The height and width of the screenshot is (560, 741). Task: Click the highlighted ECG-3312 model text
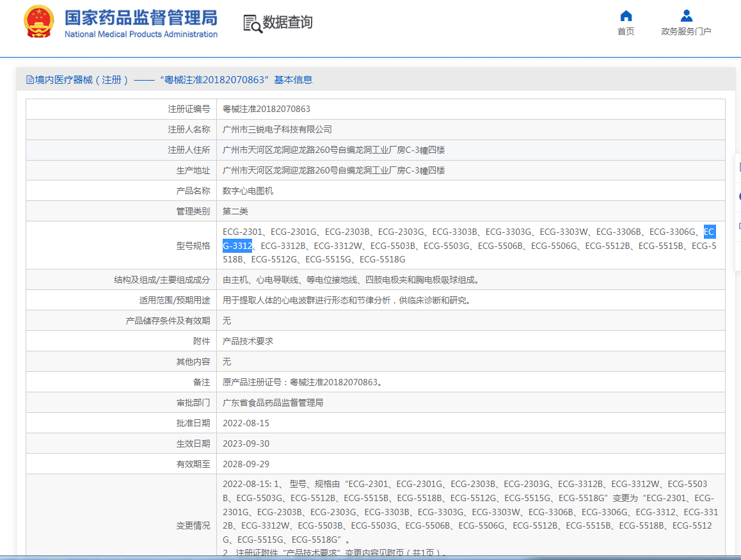(x=237, y=246)
